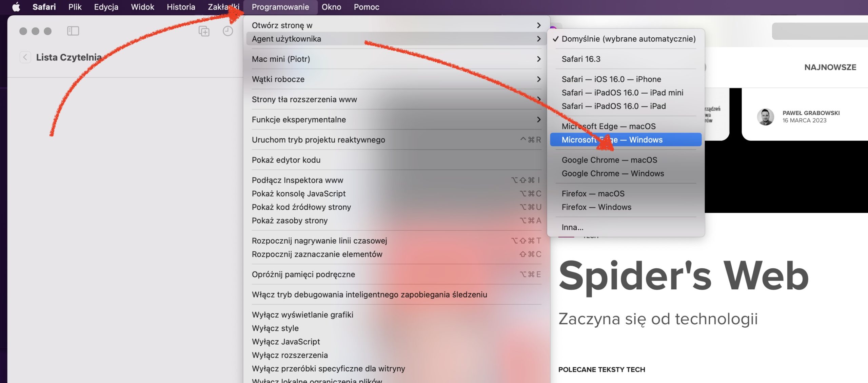Toggle Wyłącz JavaScript
The image size is (868, 383).
tap(396, 342)
